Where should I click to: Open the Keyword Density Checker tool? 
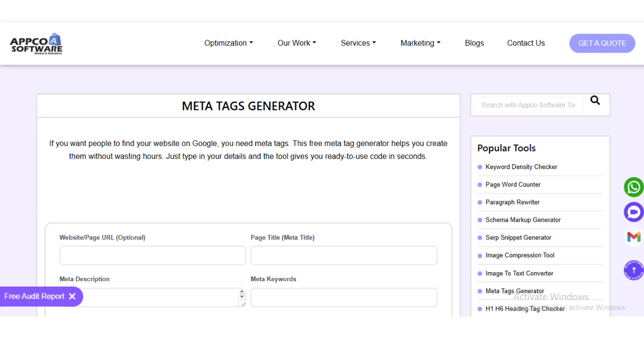tap(521, 167)
